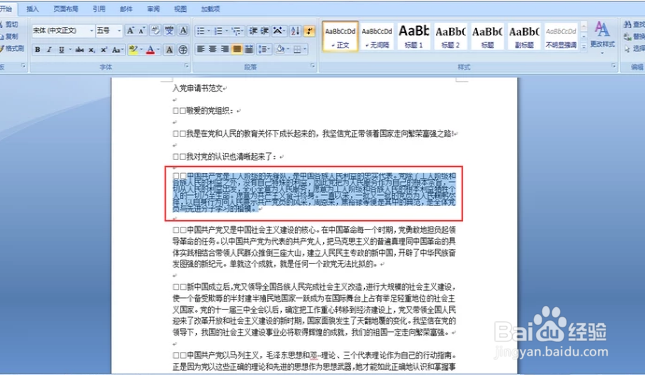Viewport: 645px width, 375px height.
Task: Open the Paragraph dialog launcher (段落)
Action: coord(313,66)
